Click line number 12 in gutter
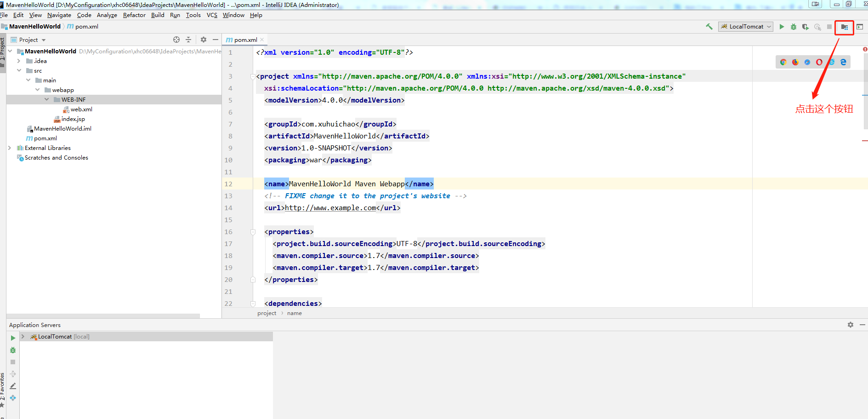This screenshot has height=419, width=868. point(228,184)
